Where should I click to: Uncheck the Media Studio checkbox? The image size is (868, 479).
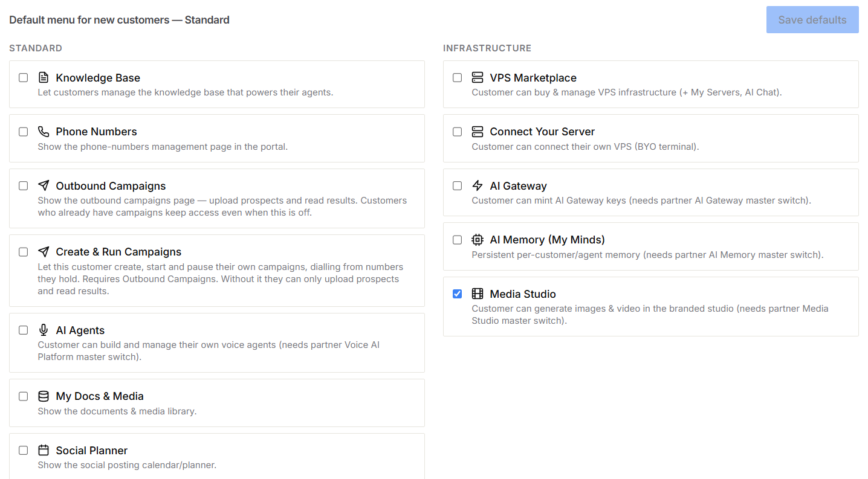tap(457, 294)
